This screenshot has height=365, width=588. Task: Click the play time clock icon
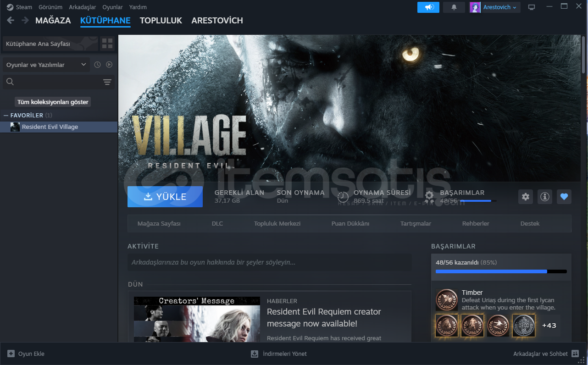point(343,197)
